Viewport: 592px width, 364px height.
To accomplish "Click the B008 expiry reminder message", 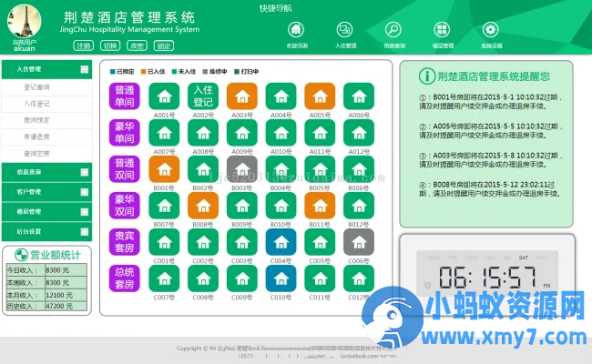I will [x=491, y=189].
